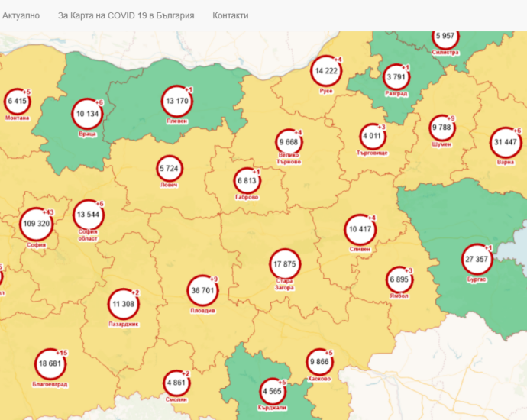The height and width of the screenshot is (420, 527).
Task: Click the София област marker 13 544
Action: click(x=88, y=215)
